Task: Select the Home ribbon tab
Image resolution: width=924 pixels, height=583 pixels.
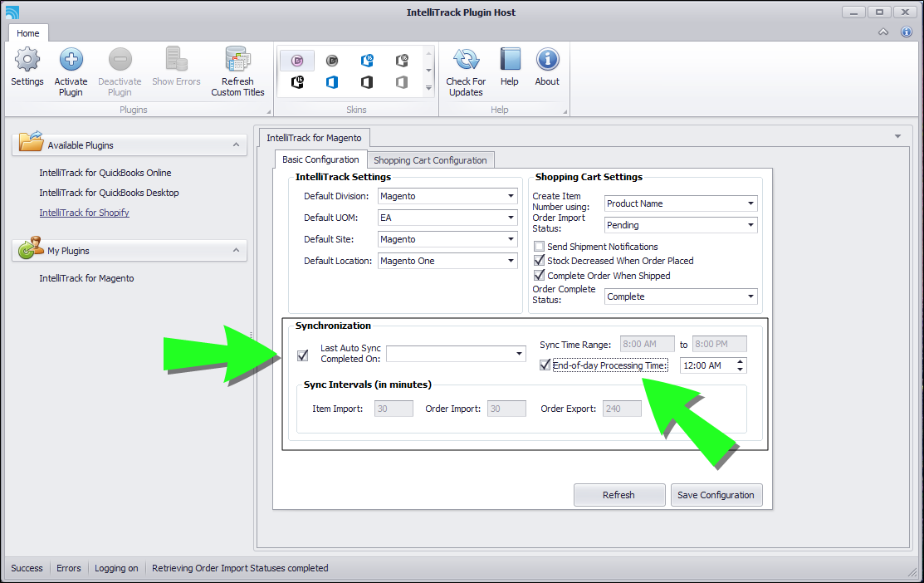Action: [27, 33]
